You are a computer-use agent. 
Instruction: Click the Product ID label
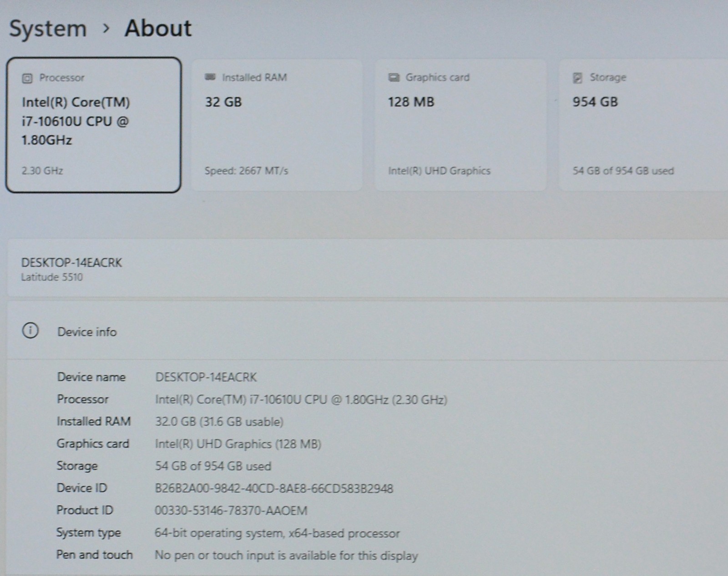click(x=85, y=510)
